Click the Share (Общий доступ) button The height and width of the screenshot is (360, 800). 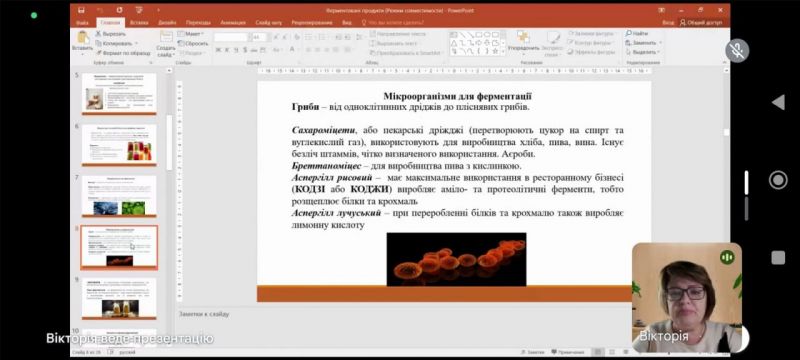point(701,22)
